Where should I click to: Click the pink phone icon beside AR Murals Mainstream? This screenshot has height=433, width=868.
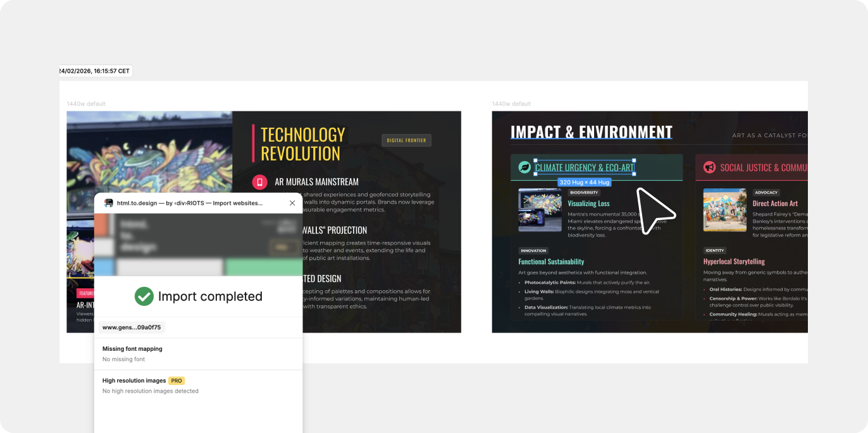pyautogui.click(x=259, y=181)
